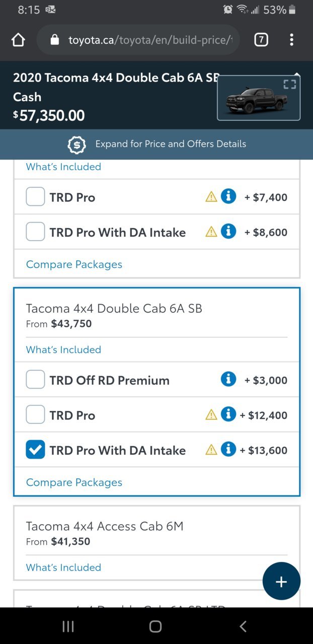Tap the black Tacoma truck thumbnail
Viewport: 313px width, 644px height.
259,98
